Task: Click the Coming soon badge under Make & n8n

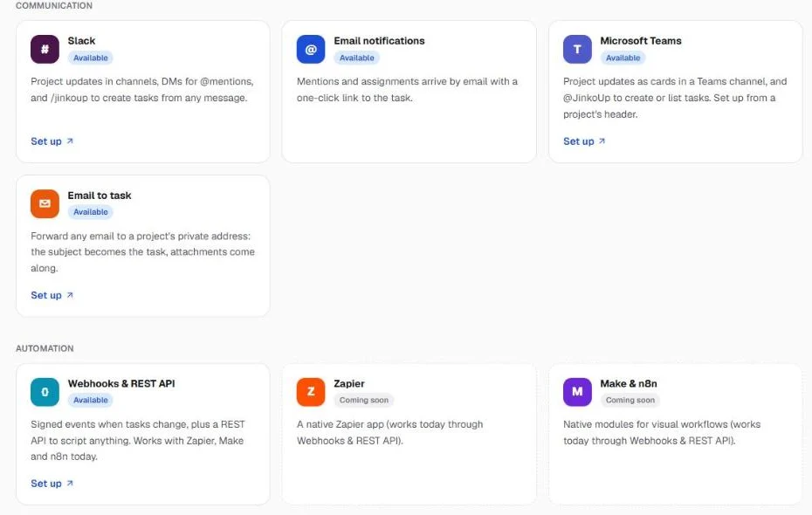Action: 630,400
